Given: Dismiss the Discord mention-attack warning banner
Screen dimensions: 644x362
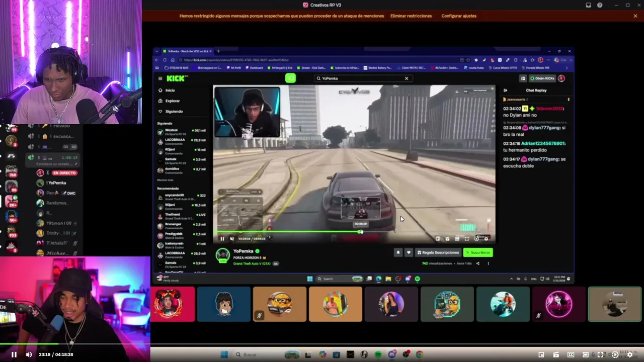Looking at the screenshot, I should coord(635,16).
